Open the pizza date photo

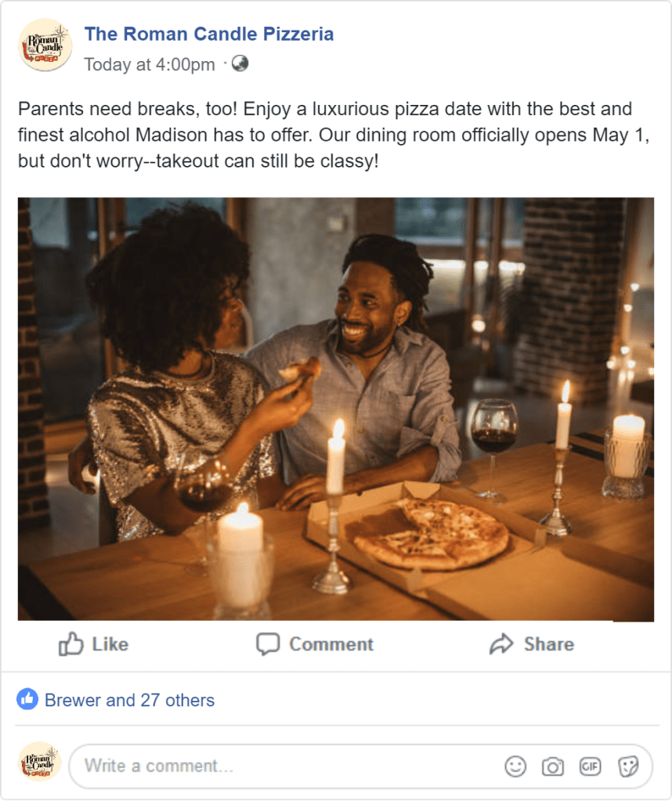click(335, 409)
